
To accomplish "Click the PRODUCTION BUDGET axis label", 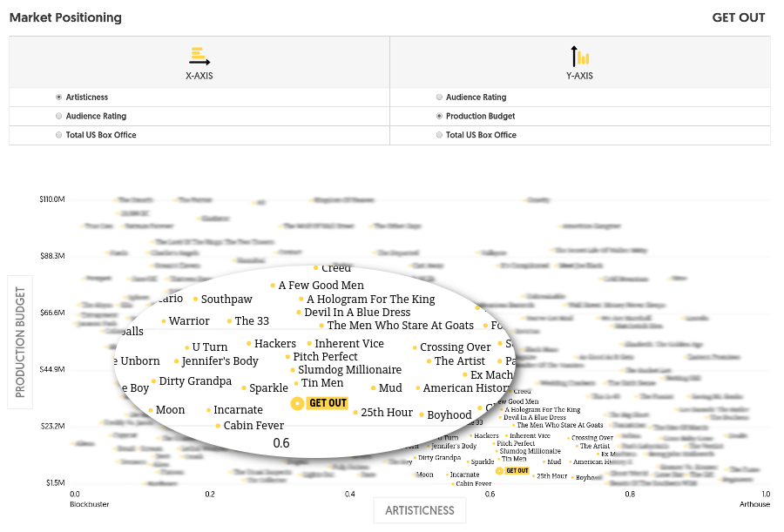I will (20, 342).
